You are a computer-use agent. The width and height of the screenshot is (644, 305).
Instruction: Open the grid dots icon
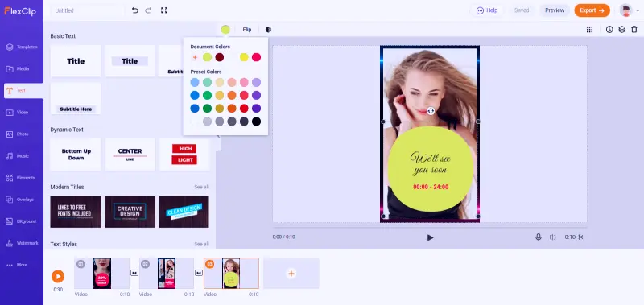589,30
